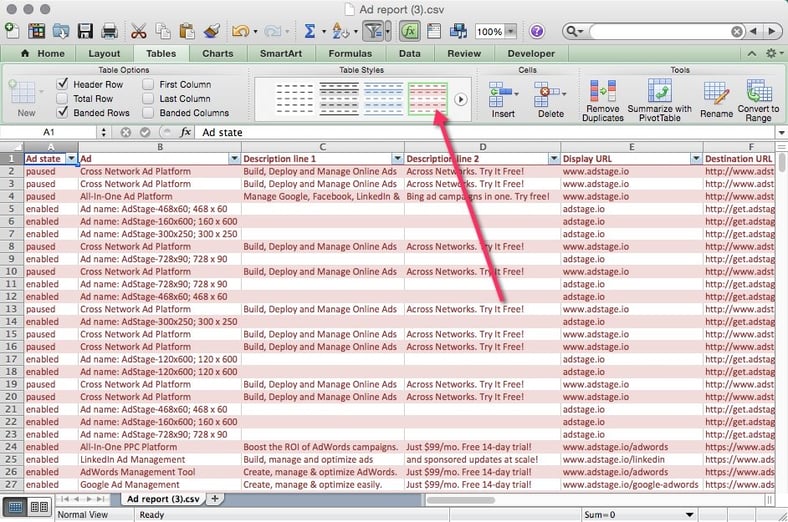Open the templates gallery icon
The image size is (788, 522).
point(36,31)
